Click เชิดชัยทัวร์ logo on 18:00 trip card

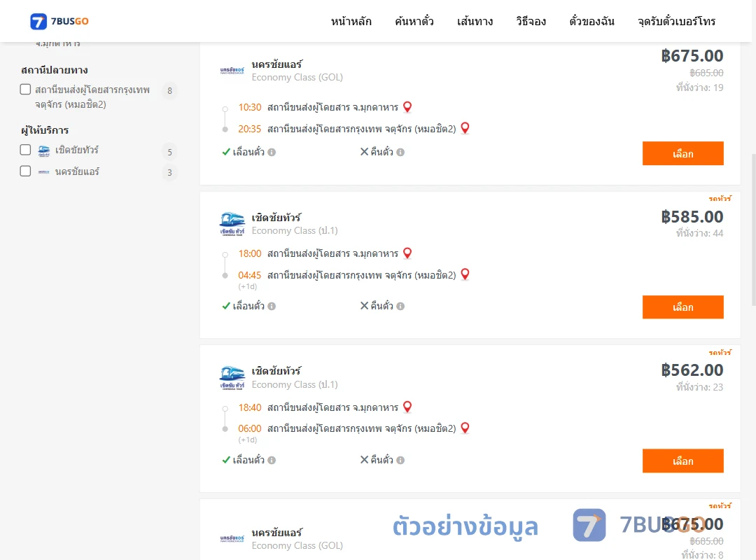[x=232, y=224]
